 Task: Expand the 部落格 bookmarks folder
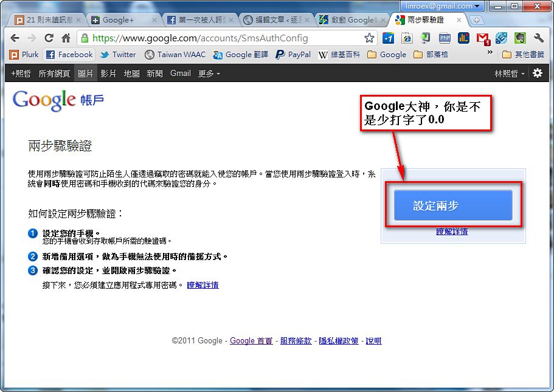(x=431, y=55)
